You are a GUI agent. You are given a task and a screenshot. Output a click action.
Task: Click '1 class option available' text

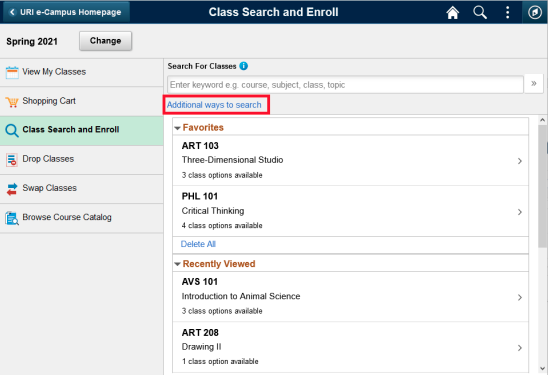[x=220, y=361]
